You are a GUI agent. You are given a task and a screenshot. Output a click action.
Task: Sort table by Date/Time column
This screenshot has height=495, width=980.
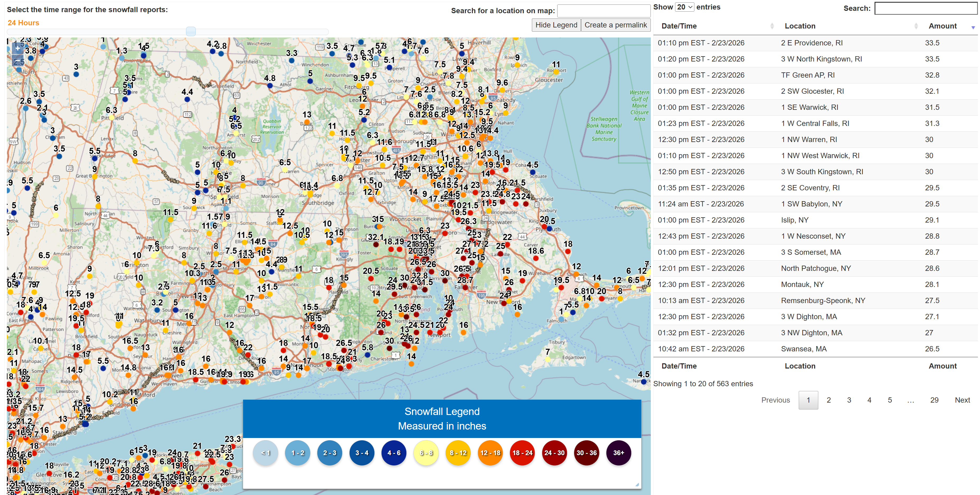(679, 26)
